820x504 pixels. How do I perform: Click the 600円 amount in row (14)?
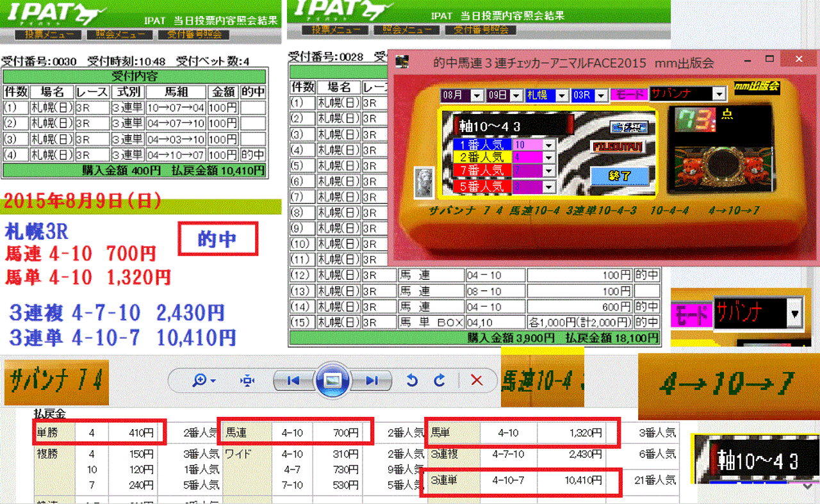click(x=579, y=307)
